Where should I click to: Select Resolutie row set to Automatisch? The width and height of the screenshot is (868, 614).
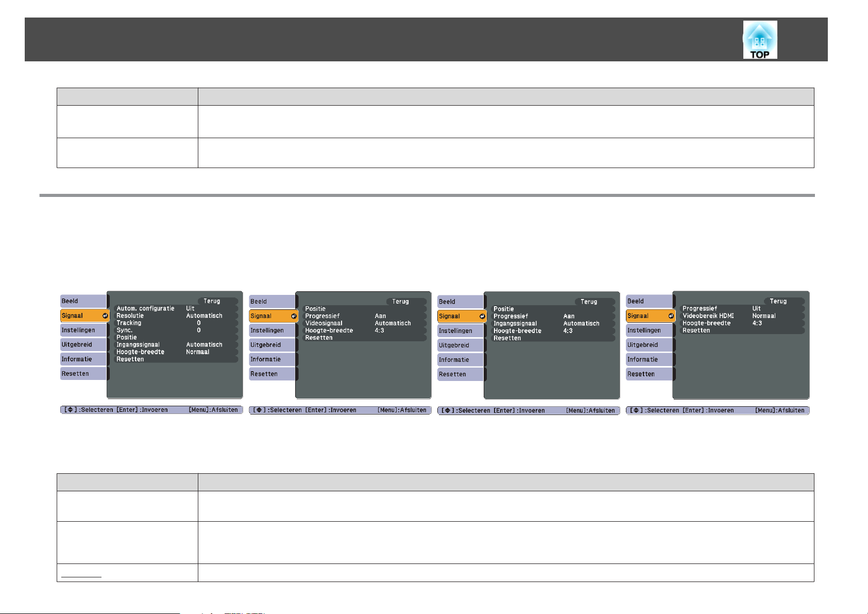(176, 316)
